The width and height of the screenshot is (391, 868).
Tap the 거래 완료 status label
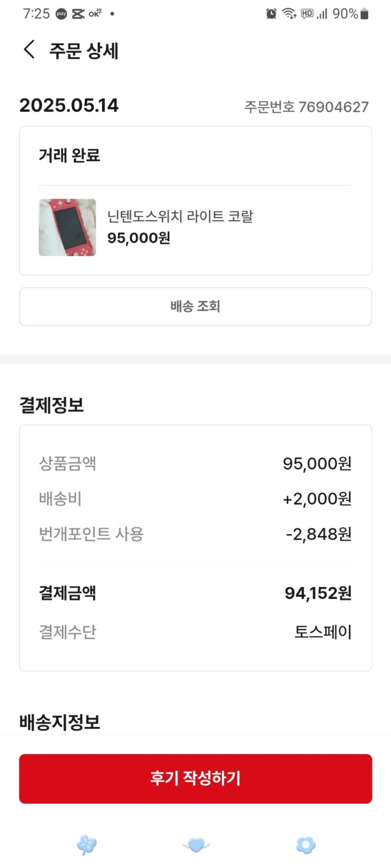tap(69, 156)
